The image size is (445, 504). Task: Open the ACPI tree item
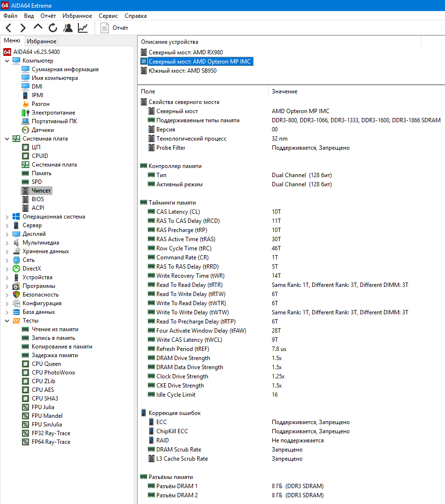[38, 208]
